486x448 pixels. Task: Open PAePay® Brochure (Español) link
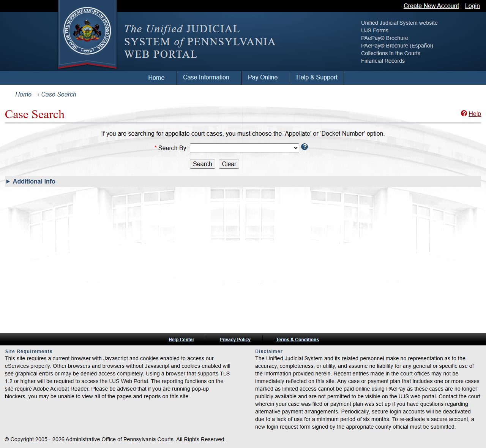397,46
